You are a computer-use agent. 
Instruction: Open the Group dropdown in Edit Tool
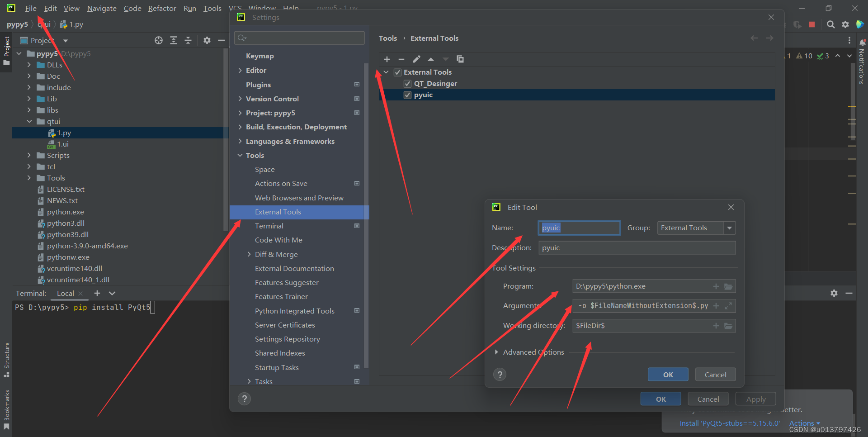pyautogui.click(x=729, y=228)
